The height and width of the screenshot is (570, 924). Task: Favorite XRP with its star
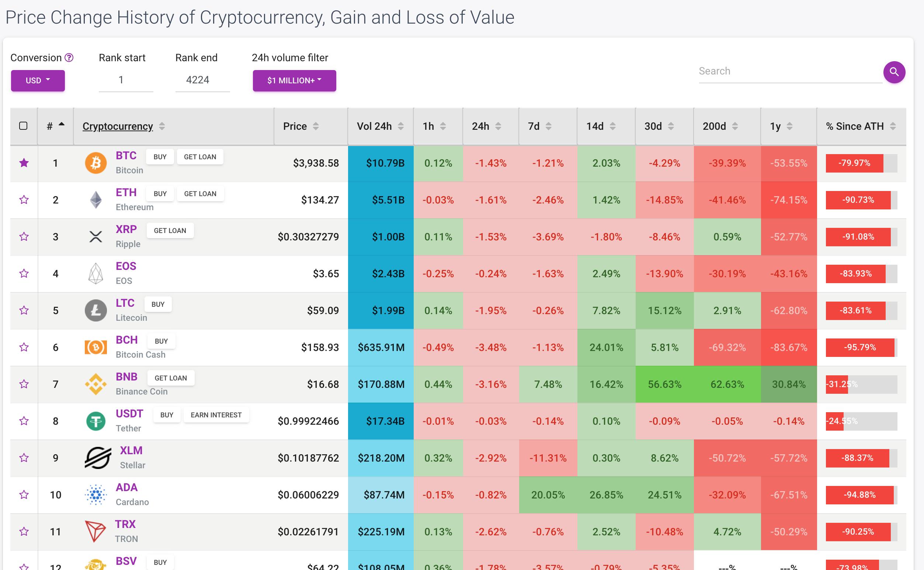pyautogui.click(x=24, y=237)
